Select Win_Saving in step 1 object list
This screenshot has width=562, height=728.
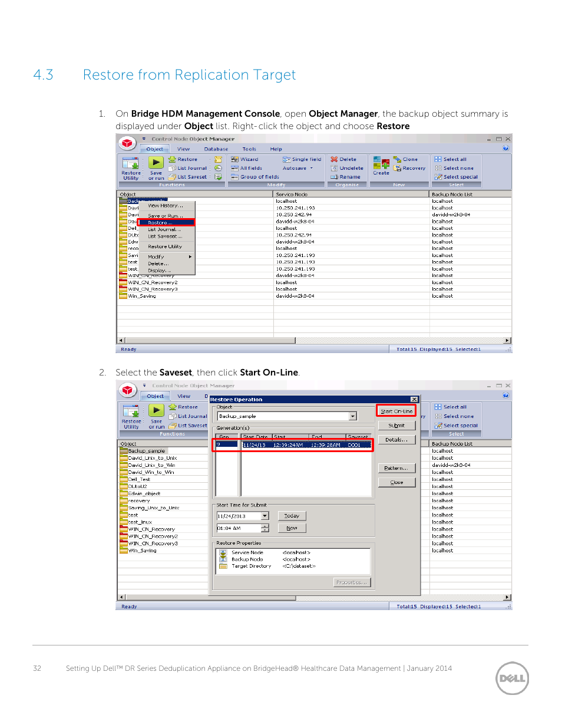point(142,296)
